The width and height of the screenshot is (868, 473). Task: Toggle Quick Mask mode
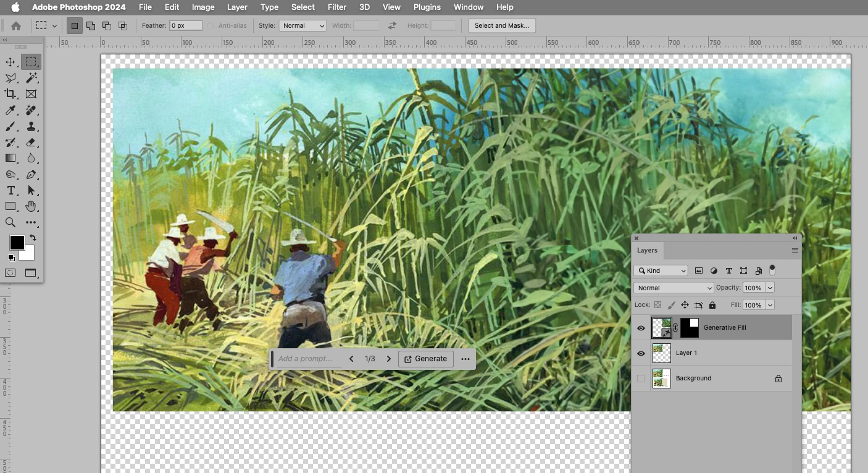(10, 272)
